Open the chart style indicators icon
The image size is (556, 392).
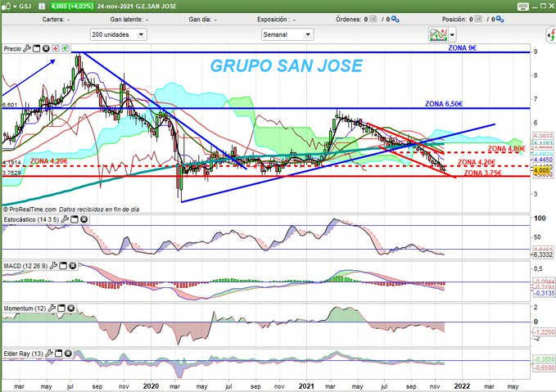point(438,34)
